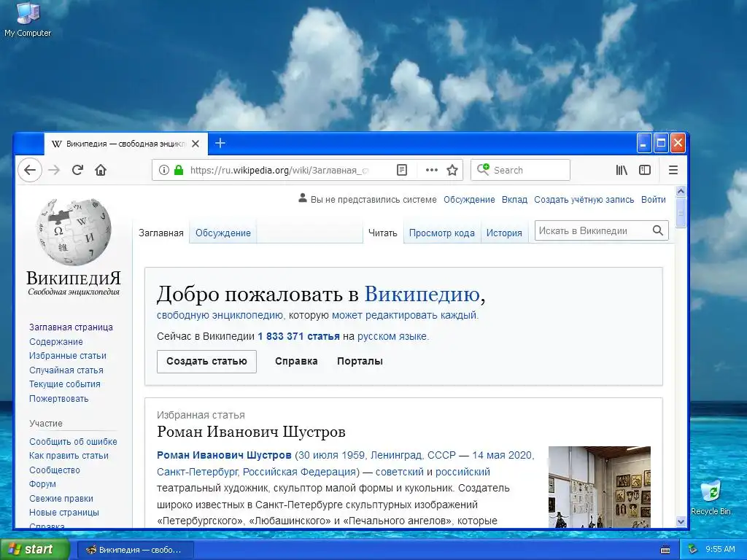Open the Порталы link
Screen dimensions: 747x560
360,362
